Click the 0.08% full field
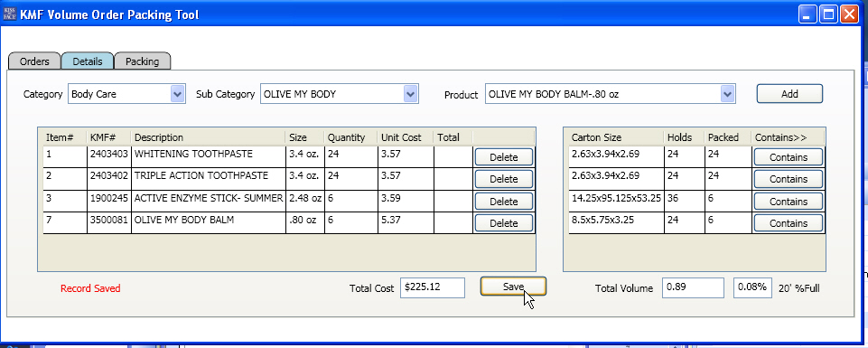868x348 pixels. click(x=753, y=287)
